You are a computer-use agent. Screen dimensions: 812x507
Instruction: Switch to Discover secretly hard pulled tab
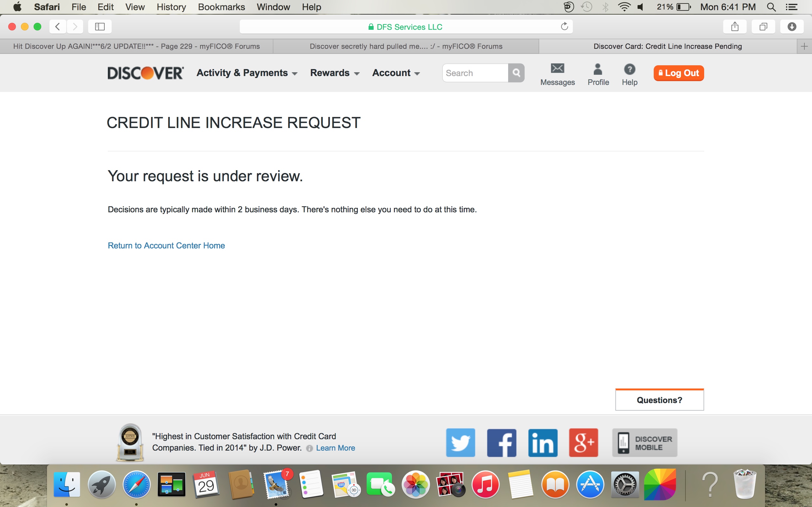tap(406, 46)
